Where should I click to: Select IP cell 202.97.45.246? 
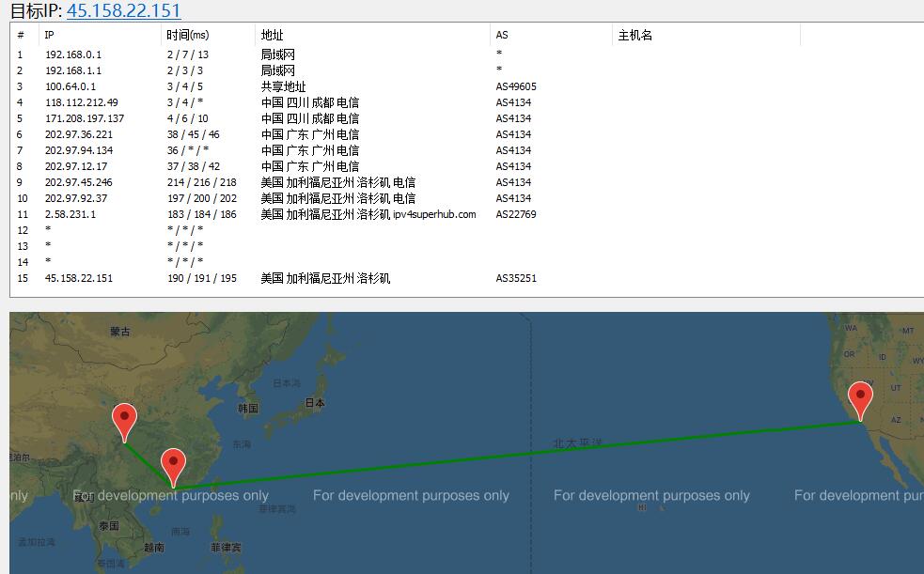pos(78,182)
